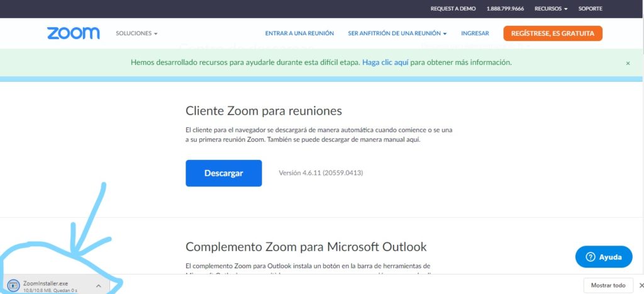This screenshot has width=644, height=294.
Task: Click the Cliente Zoom para reuniones heading
Action: pyautogui.click(x=264, y=111)
